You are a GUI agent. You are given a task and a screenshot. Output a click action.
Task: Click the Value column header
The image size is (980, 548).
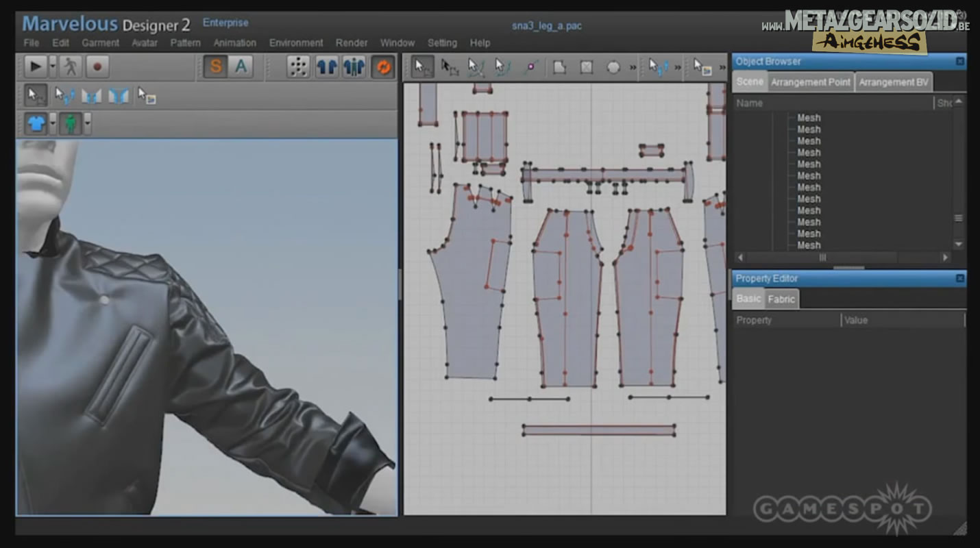[x=903, y=321]
